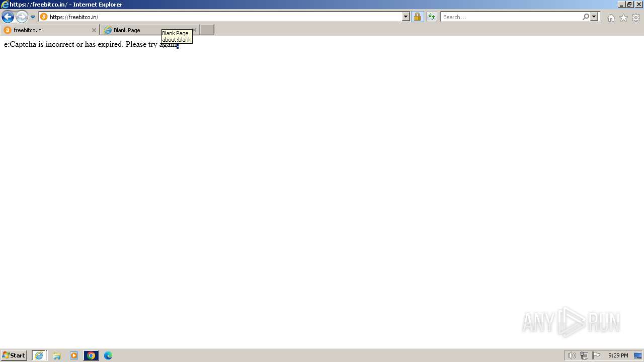Launch Windows Media Player taskbar icon
This screenshot has width=644, height=362.
click(x=74, y=355)
